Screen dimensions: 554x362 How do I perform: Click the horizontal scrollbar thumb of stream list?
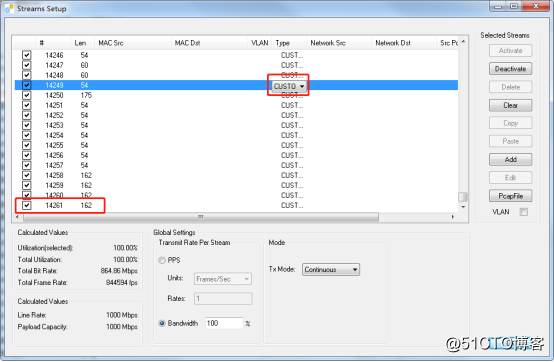201,216
